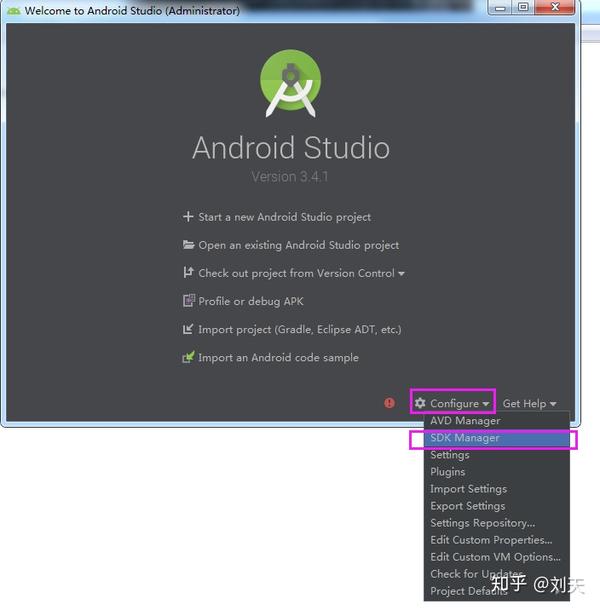The image size is (600, 610).
Task: Choose Profile or debug APK
Action: 251,301
